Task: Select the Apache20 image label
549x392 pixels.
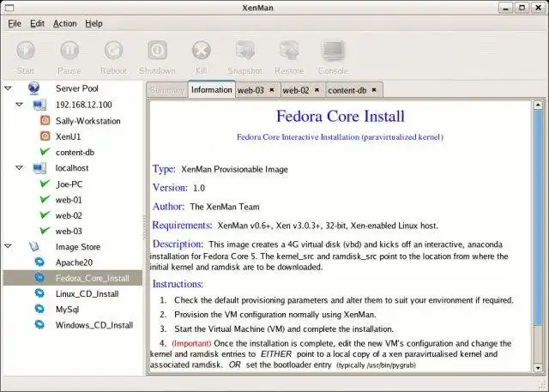Action: tap(74, 262)
